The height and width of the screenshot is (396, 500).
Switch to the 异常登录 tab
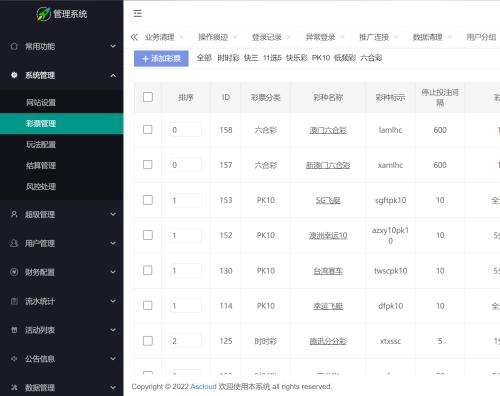click(320, 37)
